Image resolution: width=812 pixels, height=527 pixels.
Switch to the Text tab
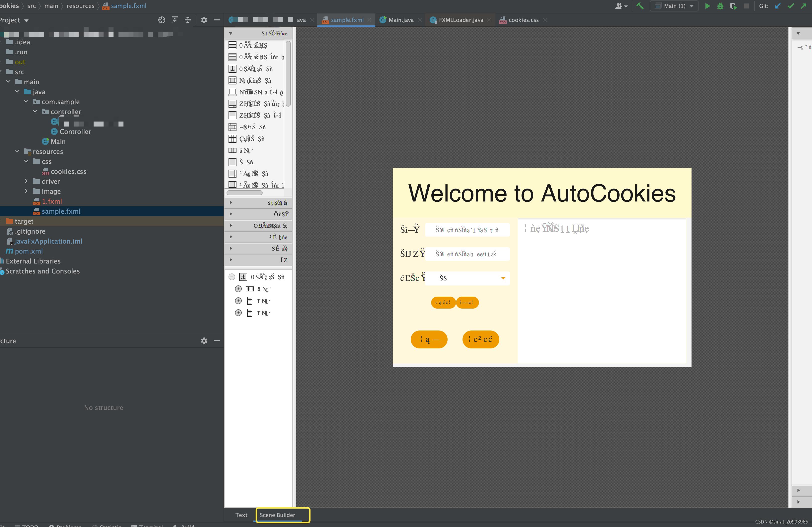(241, 515)
